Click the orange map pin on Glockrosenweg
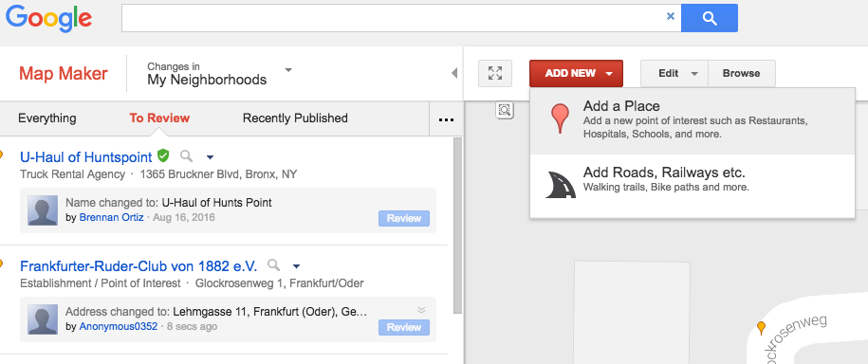Screen dimensions: 868x364 tap(761, 328)
